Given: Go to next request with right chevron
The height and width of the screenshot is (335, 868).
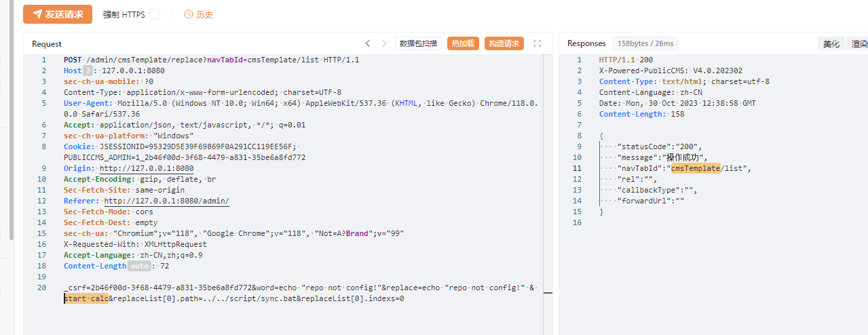Looking at the screenshot, I should tap(384, 43).
